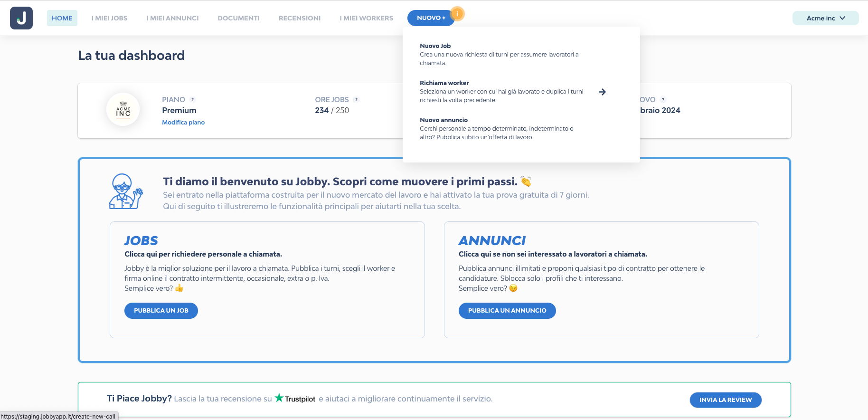Click the 234 / 250 hours value

(x=332, y=110)
